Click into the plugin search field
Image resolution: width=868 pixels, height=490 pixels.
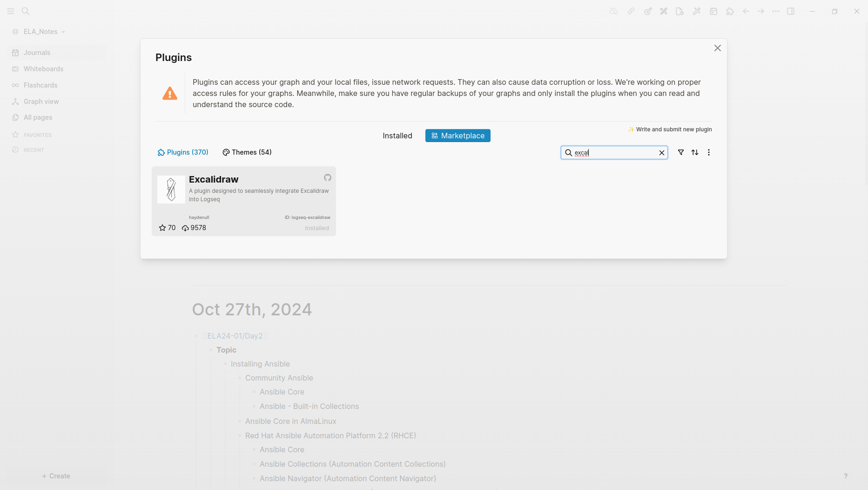pyautogui.click(x=614, y=153)
